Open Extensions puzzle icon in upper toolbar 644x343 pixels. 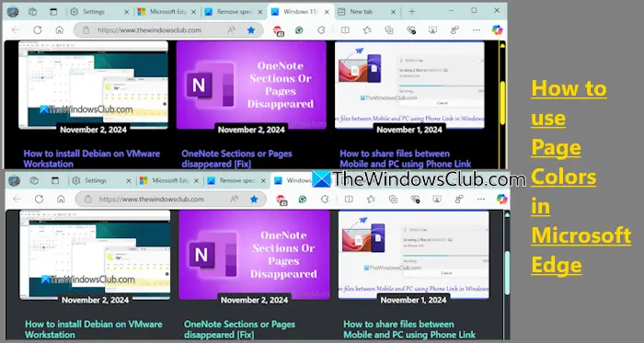[322, 30]
